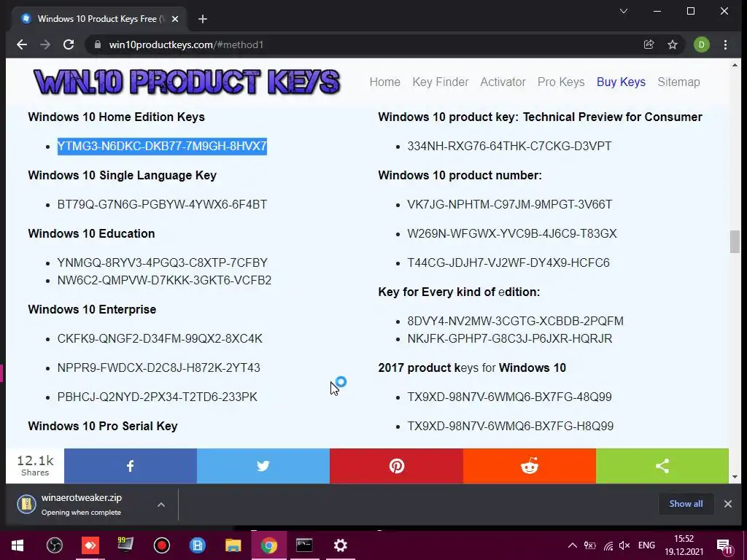Click key 8DVY4-NV2MW-3CGTG-XCBDB-2PQFM
The width and height of the screenshot is (747, 560).
click(x=516, y=321)
